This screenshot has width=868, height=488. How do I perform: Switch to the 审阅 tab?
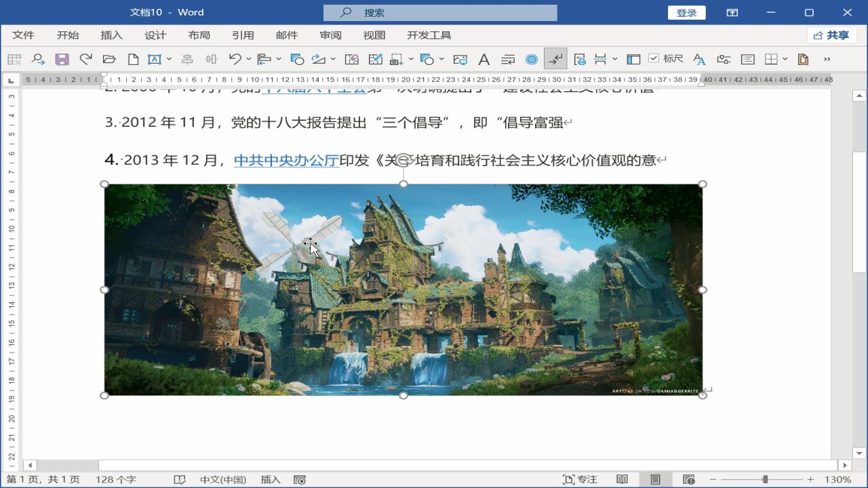[x=330, y=35]
